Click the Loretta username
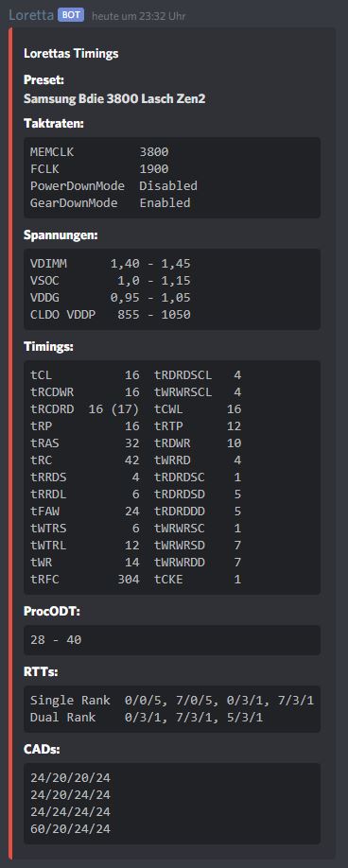348x868 pixels. click(30, 14)
